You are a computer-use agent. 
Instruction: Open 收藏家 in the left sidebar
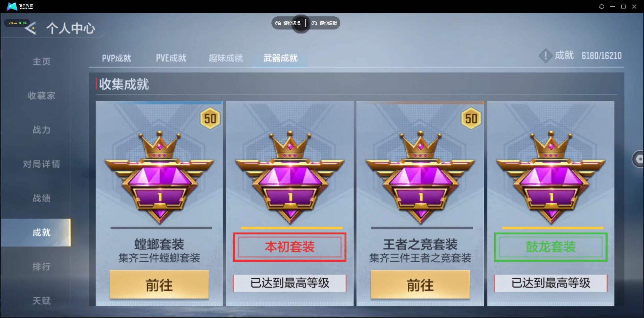click(41, 96)
